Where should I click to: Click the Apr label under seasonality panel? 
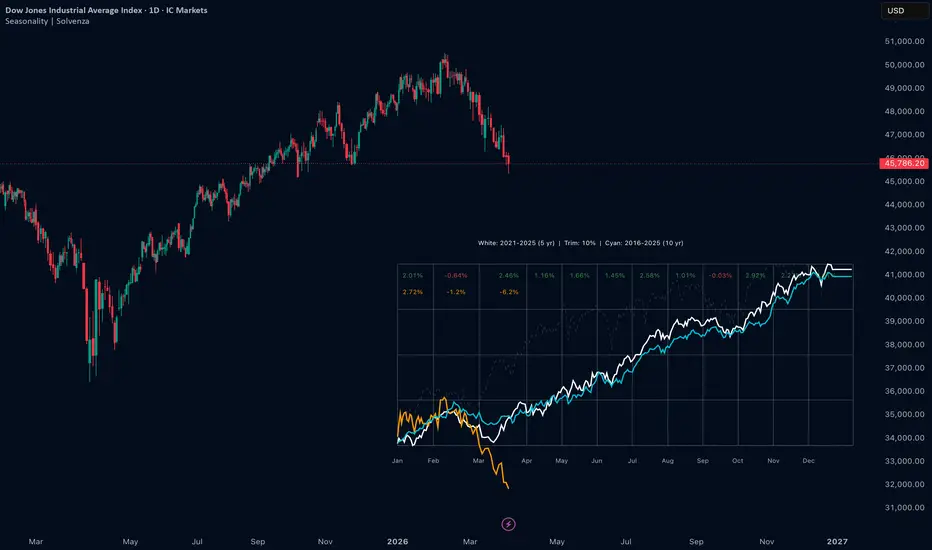pyautogui.click(x=527, y=460)
